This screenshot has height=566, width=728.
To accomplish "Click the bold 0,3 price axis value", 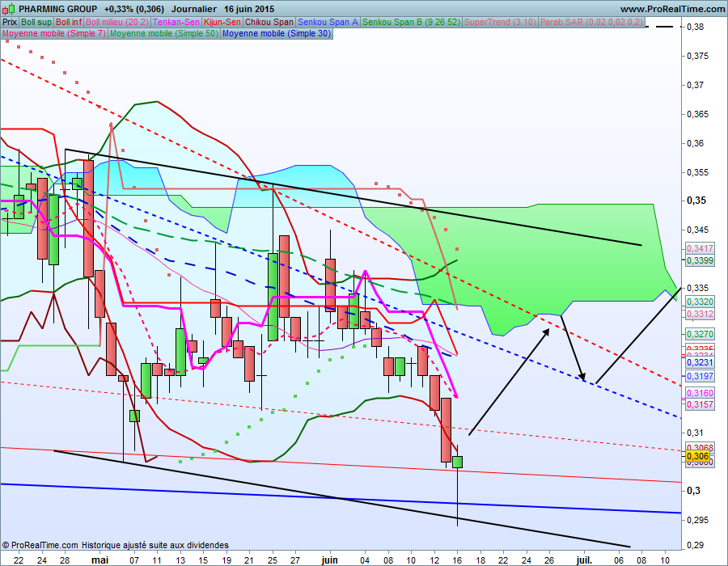I will (694, 491).
